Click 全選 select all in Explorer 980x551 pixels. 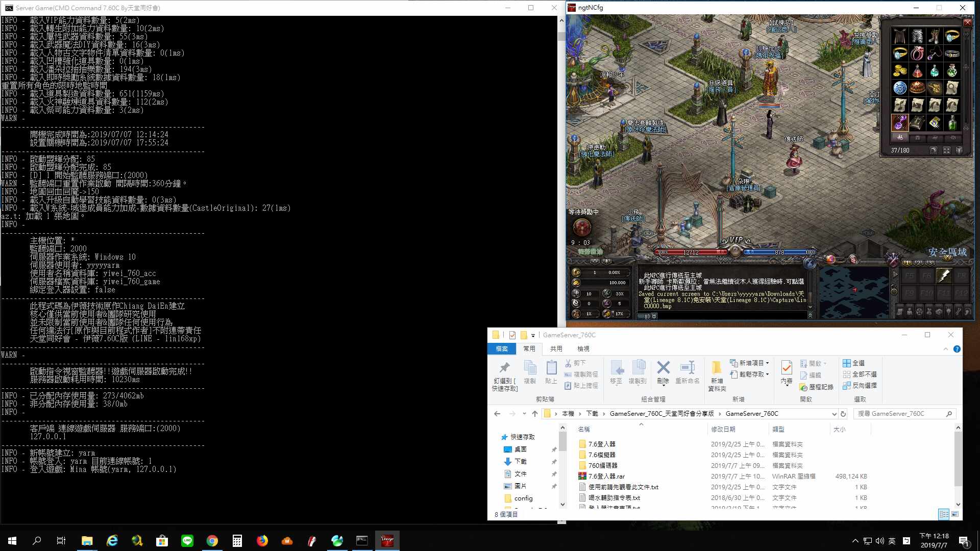(854, 363)
